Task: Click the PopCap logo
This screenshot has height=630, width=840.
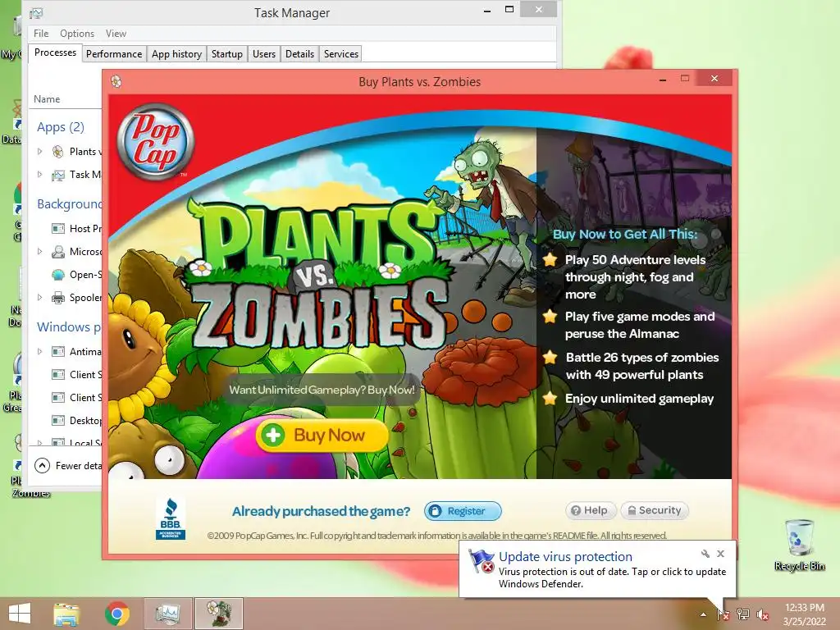Action: click(x=155, y=142)
